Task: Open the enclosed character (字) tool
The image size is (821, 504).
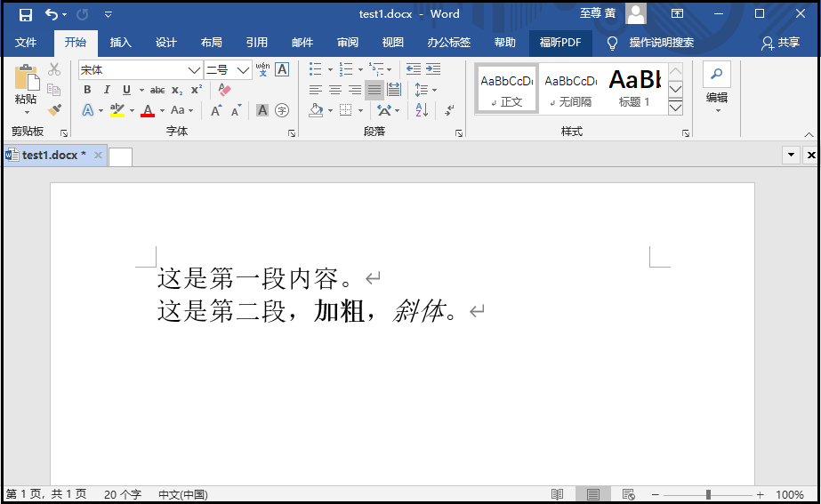Action: pos(282,110)
